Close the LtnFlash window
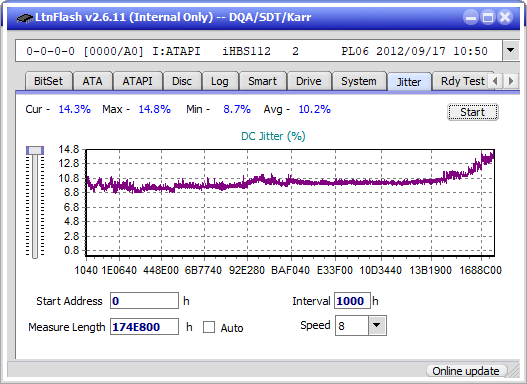 504,17
